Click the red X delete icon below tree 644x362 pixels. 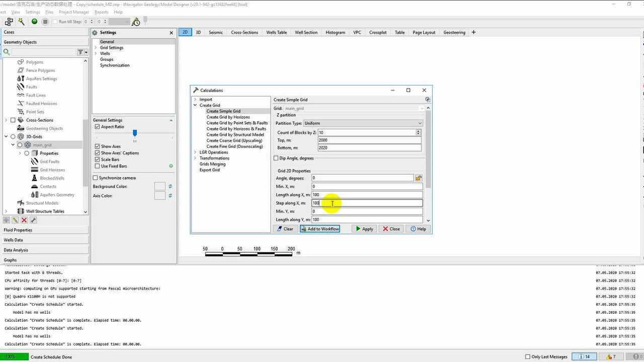click(x=24, y=220)
